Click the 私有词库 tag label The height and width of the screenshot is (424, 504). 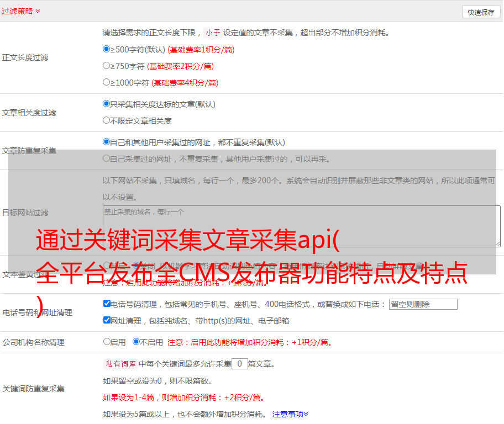pos(119,364)
